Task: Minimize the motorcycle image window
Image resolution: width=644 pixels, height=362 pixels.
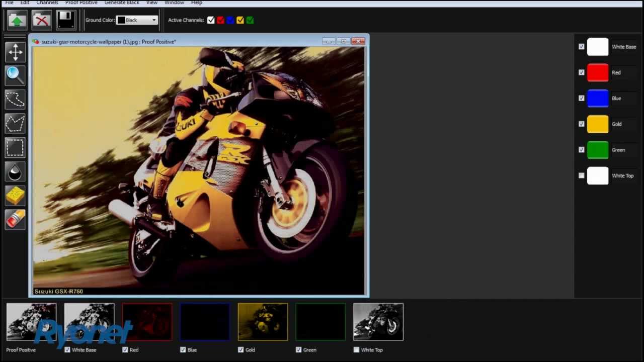Action: click(x=329, y=41)
